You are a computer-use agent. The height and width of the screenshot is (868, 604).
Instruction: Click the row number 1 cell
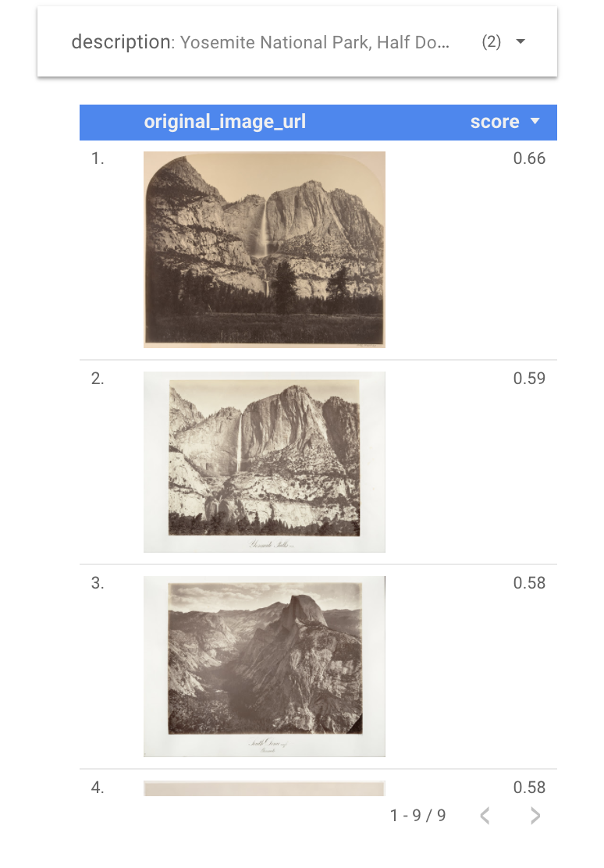[98, 158]
